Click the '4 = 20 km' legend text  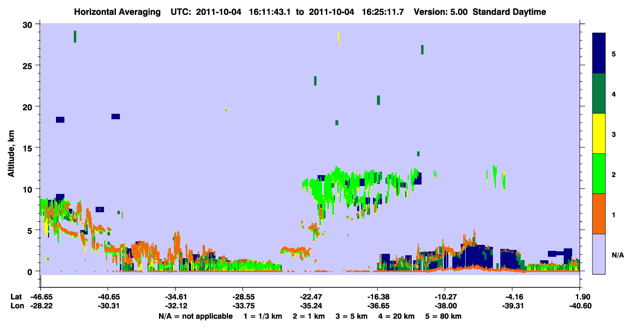tap(395, 316)
